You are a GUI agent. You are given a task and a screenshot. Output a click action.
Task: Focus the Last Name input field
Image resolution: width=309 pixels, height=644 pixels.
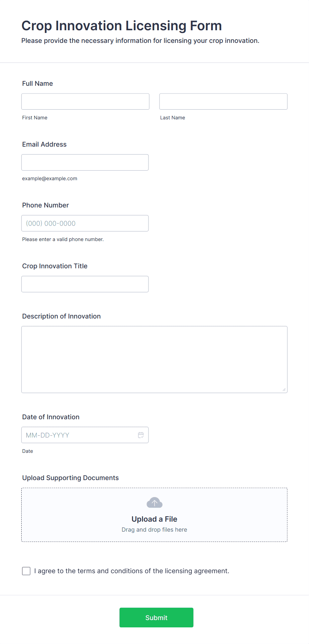[223, 101]
